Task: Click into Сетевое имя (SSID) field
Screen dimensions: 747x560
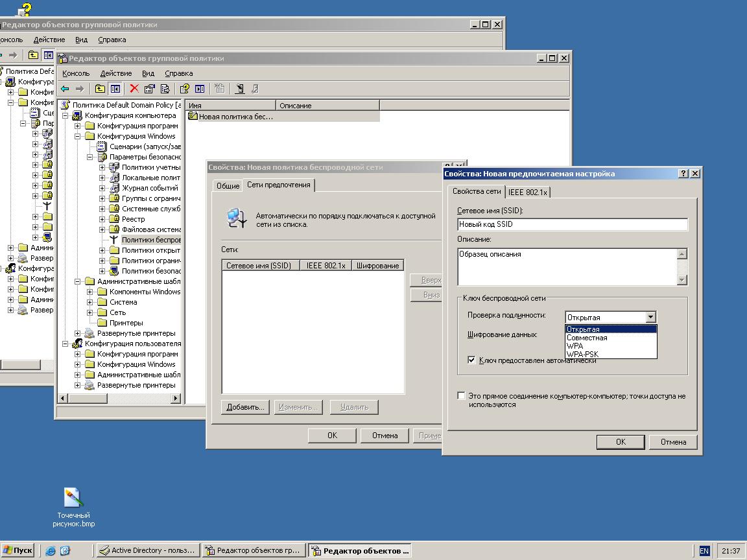Action: [572, 224]
